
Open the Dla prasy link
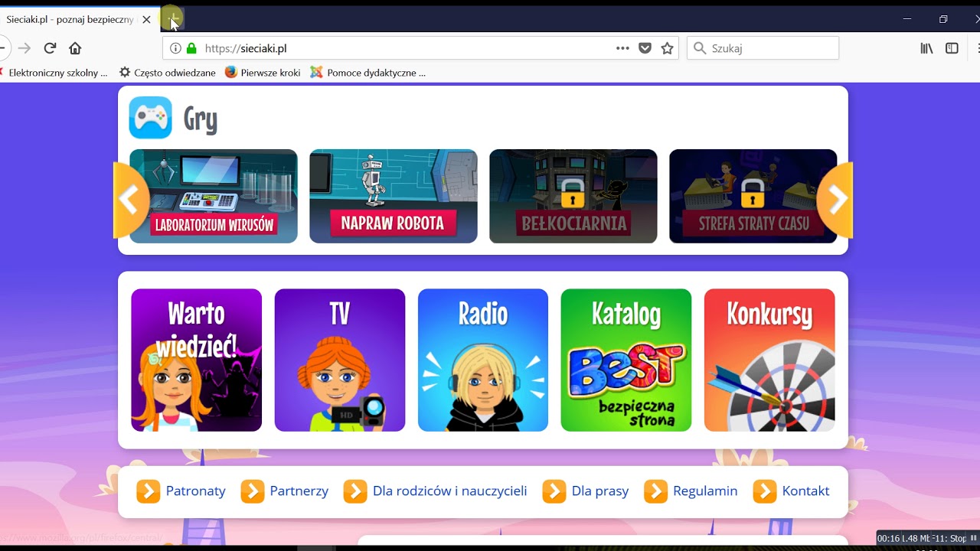click(600, 491)
